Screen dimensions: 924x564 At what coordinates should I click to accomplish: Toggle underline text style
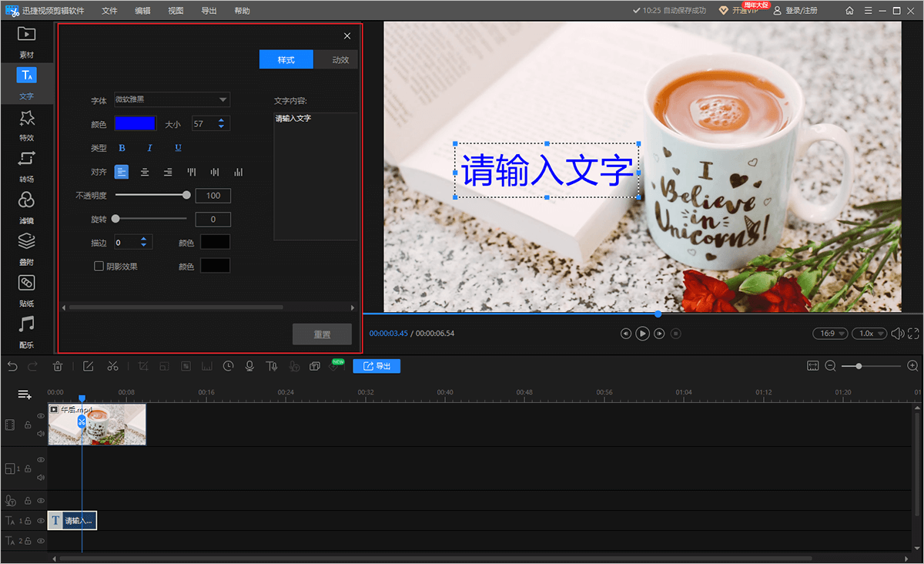[x=178, y=148]
